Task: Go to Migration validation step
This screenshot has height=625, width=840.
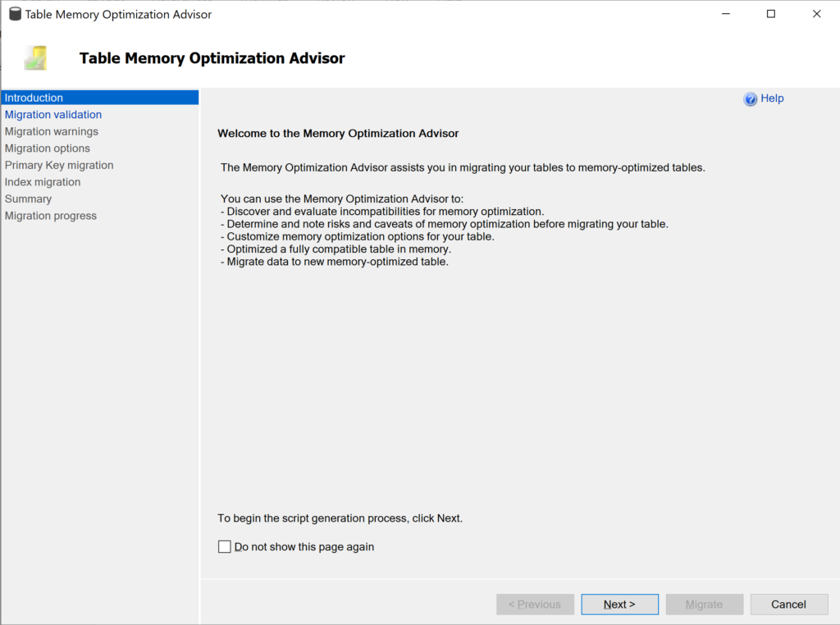Action: (x=53, y=115)
